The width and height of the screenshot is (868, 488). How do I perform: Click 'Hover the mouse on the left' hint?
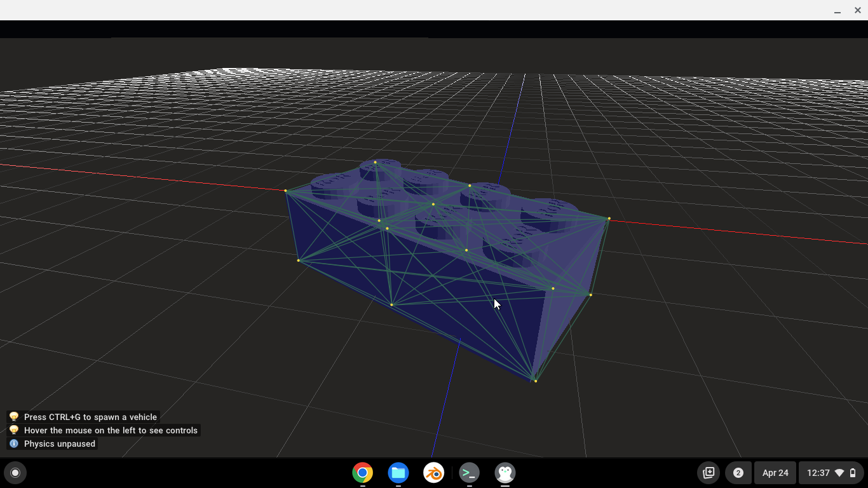111,430
